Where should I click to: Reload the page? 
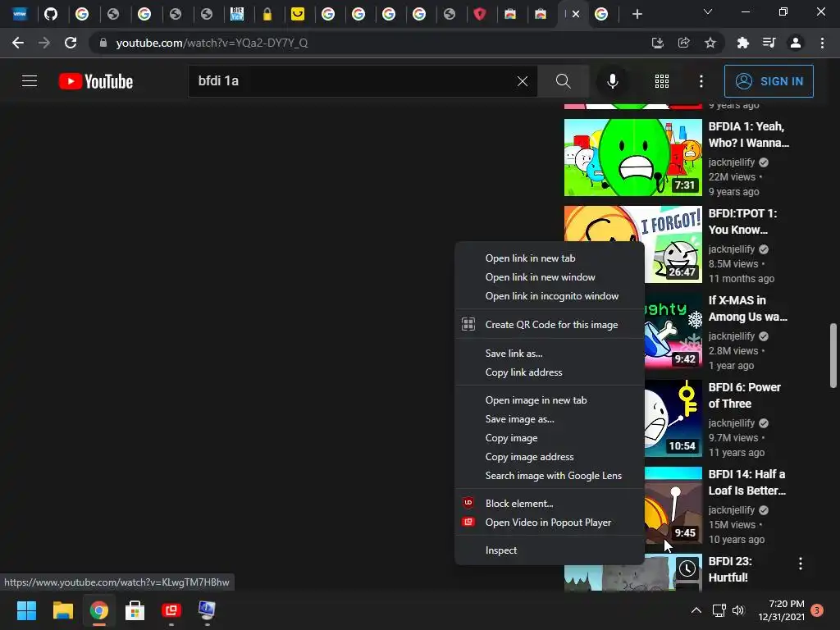coord(71,43)
